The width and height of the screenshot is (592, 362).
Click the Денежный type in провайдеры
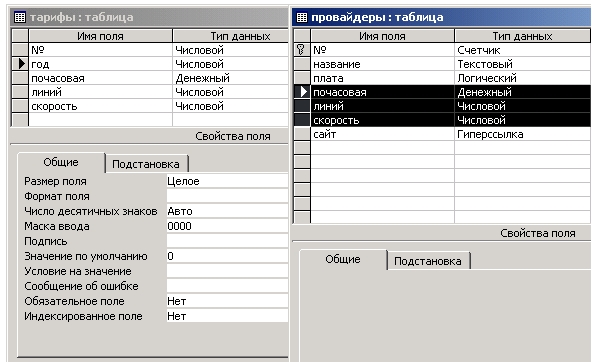point(523,92)
